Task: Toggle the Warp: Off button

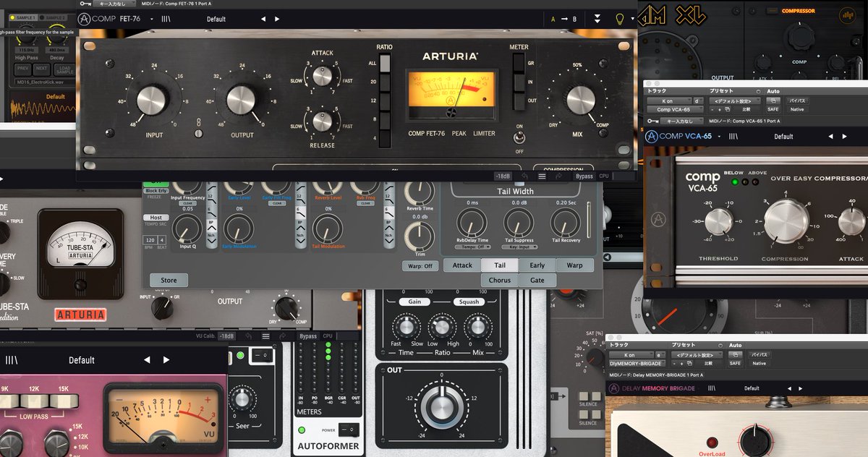Action: [420, 266]
